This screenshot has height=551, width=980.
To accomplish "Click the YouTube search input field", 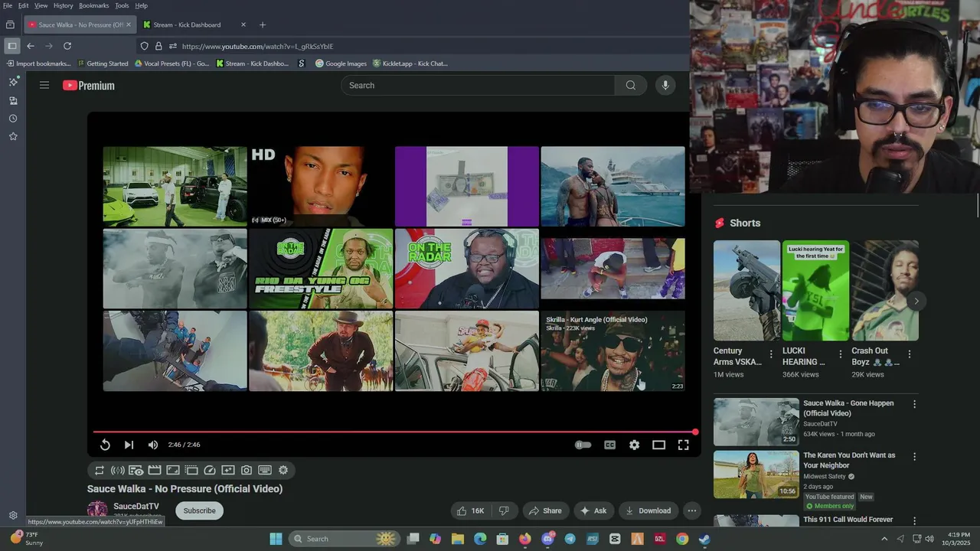I will (478, 86).
